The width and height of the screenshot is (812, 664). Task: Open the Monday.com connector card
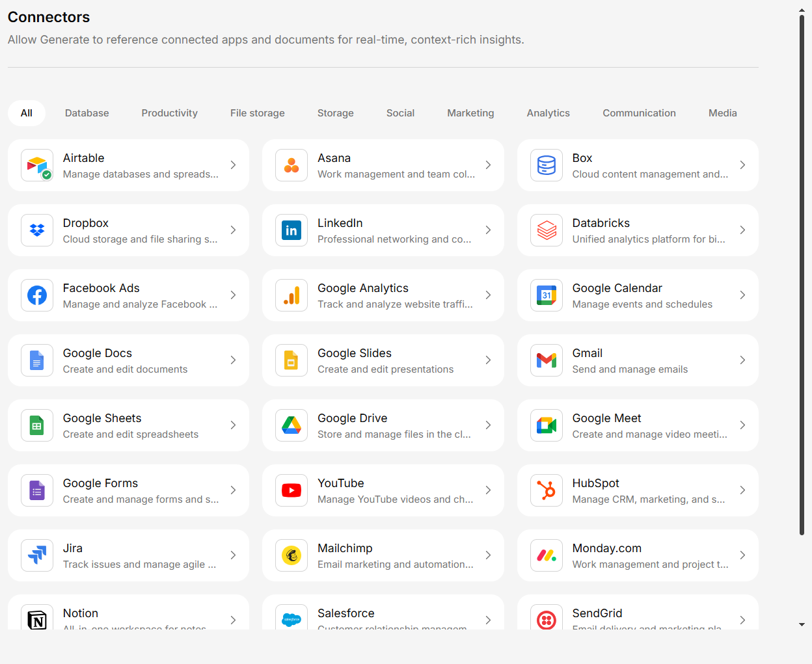(638, 555)
